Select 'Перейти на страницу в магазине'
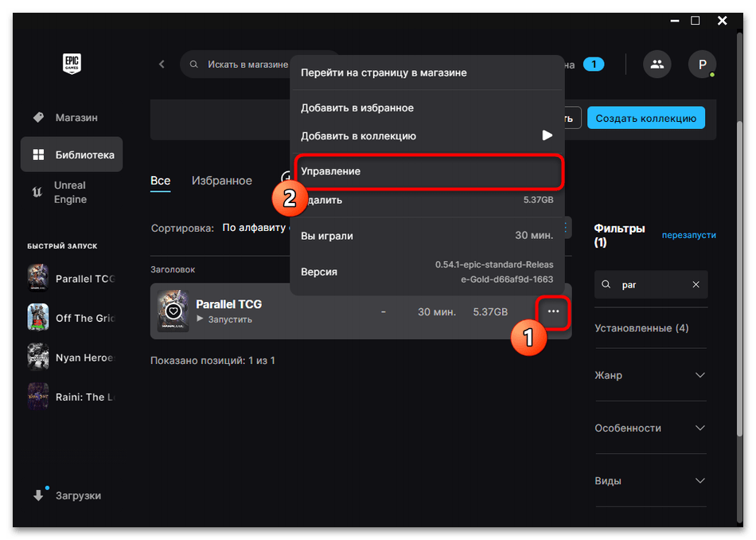The height and width of the screenshot is (540, 756). coord(427,72)
